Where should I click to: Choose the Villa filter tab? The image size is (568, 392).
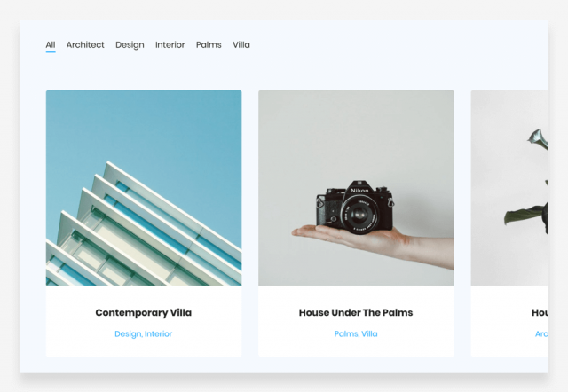coord(241,45)
